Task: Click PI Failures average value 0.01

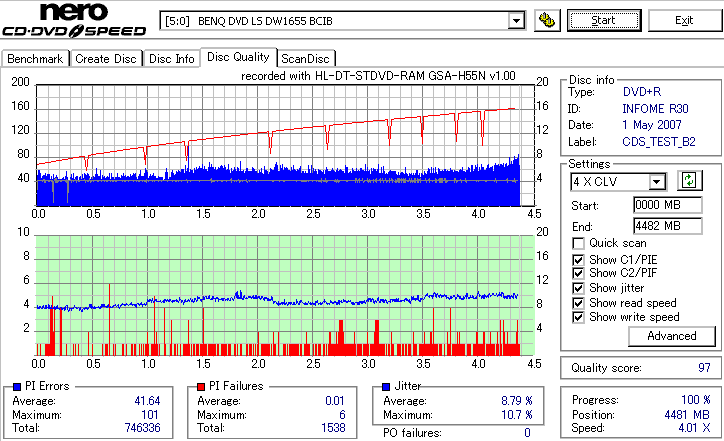Action: pos(335,401)
